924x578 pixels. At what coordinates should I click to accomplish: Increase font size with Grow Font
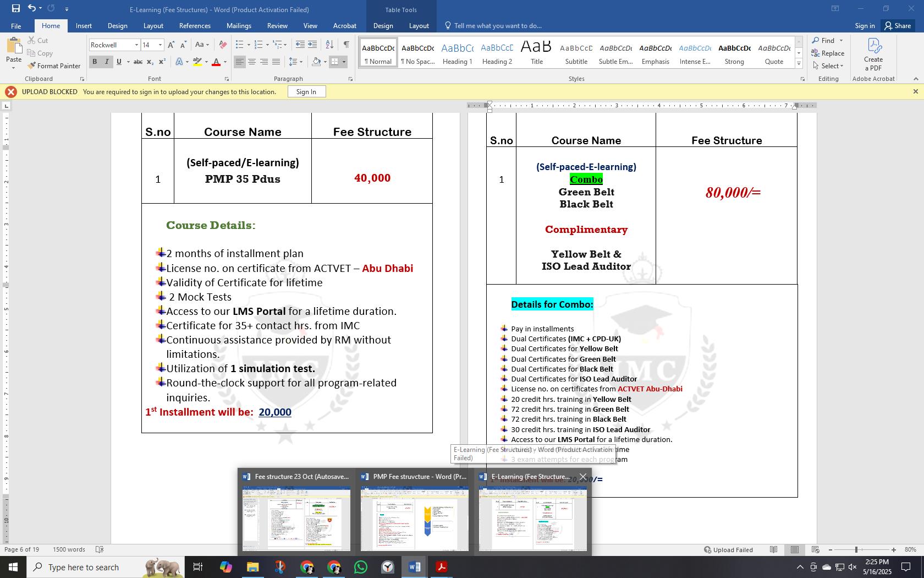tap(171, 45)
